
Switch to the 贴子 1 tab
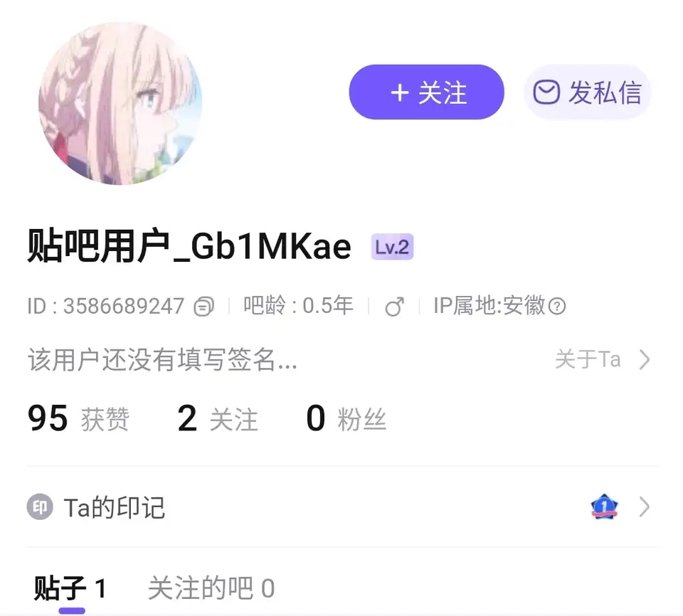(70, 588)
